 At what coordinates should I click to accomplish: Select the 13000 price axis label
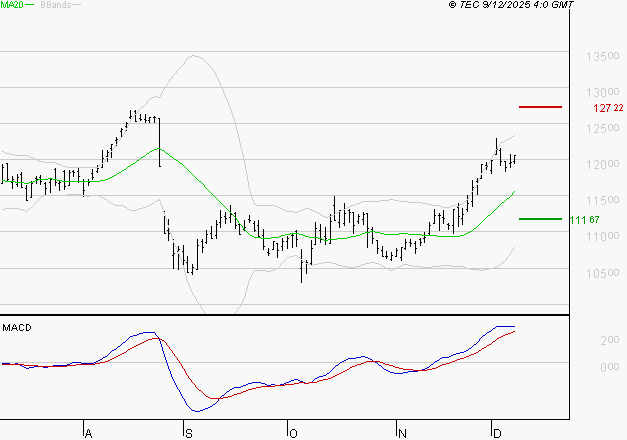tap(603, 92)
